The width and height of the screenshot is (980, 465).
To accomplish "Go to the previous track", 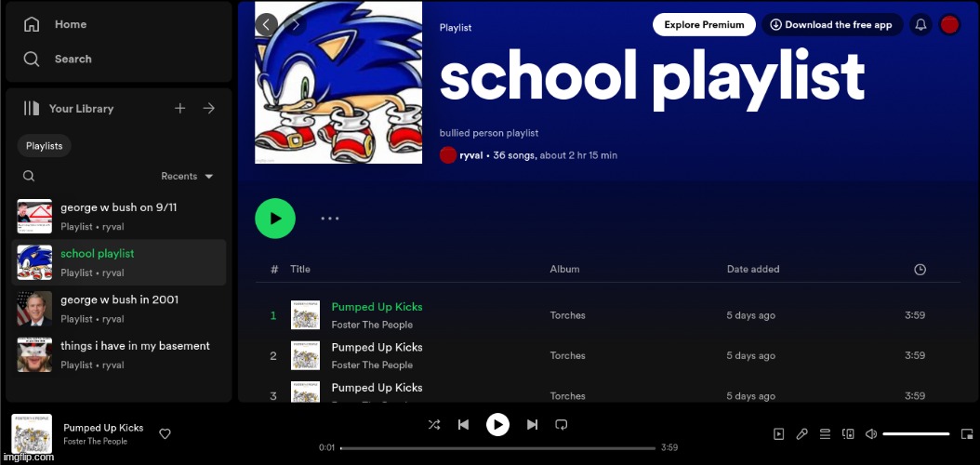I will point(463,425).
